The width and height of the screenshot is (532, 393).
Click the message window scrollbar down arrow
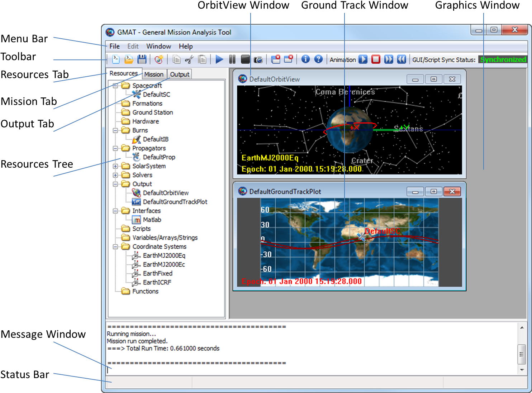coord(522,370)
